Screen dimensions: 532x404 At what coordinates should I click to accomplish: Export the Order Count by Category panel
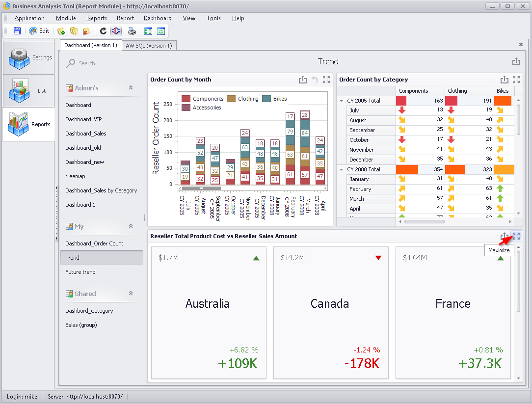504,80
